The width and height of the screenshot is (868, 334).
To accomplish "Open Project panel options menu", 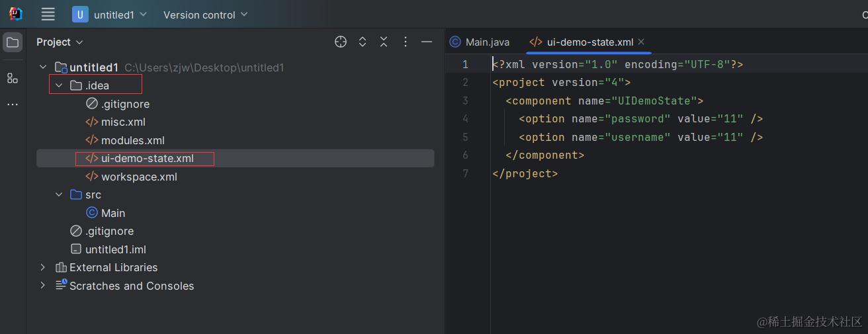I will click(406, 42).
